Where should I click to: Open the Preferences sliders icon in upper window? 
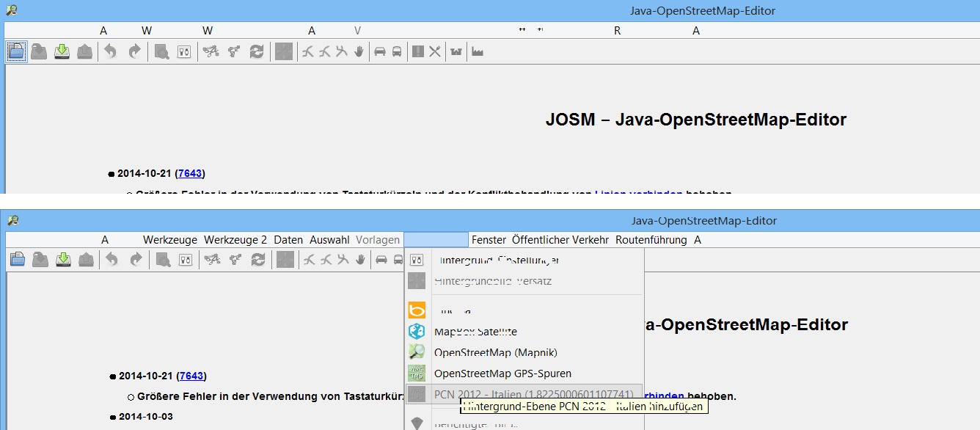coord(185,51)
